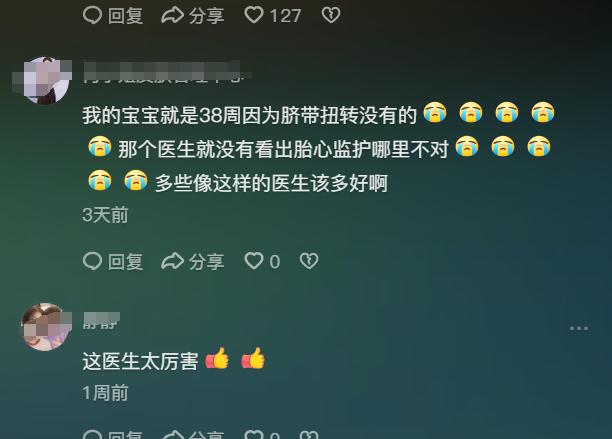
Task: Tap reply bubble under 1周前 comment
Action: (93, 434)
